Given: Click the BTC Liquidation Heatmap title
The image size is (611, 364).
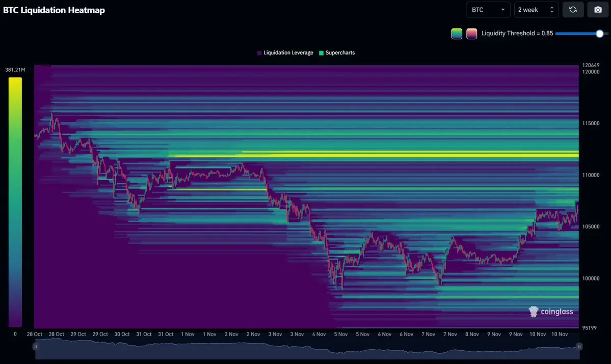Looking at the screenshot, I should [54, 10].
